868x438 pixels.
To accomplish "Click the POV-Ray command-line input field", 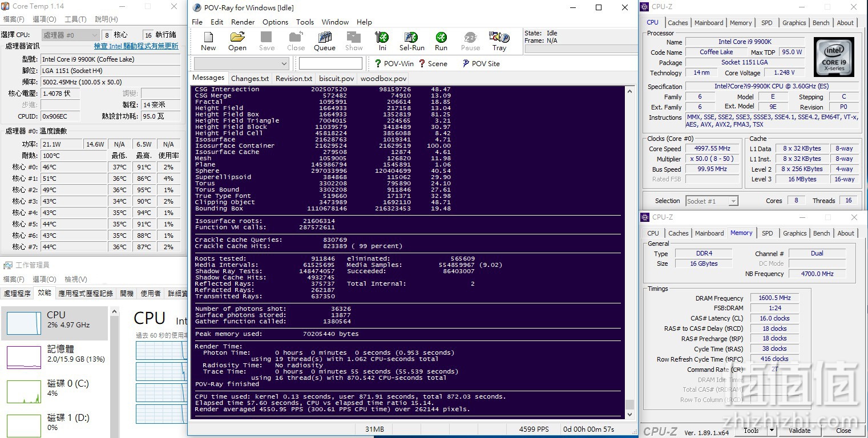I will (x=330, y=63).
